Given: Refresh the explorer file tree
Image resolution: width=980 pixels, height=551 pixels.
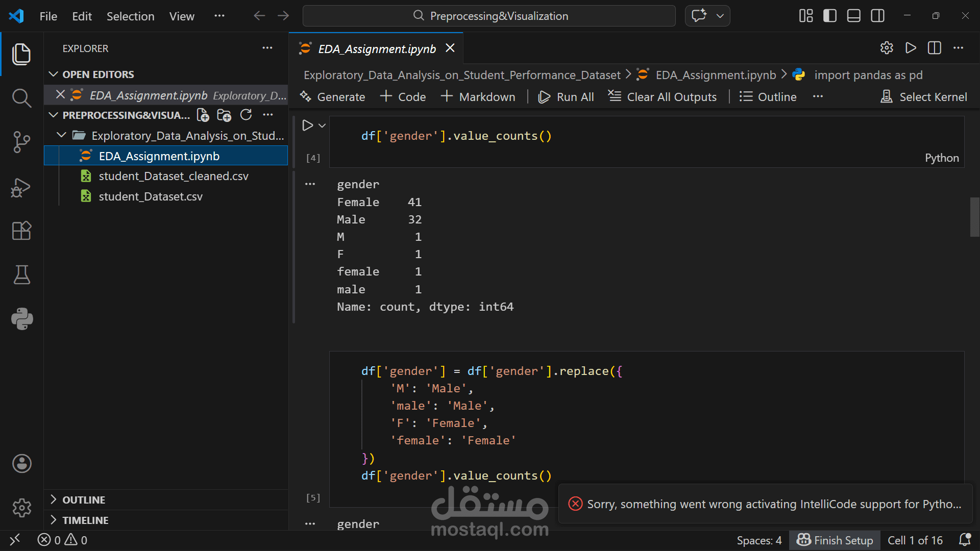Looking at the screenshot, I should click(x=246, y=115).
